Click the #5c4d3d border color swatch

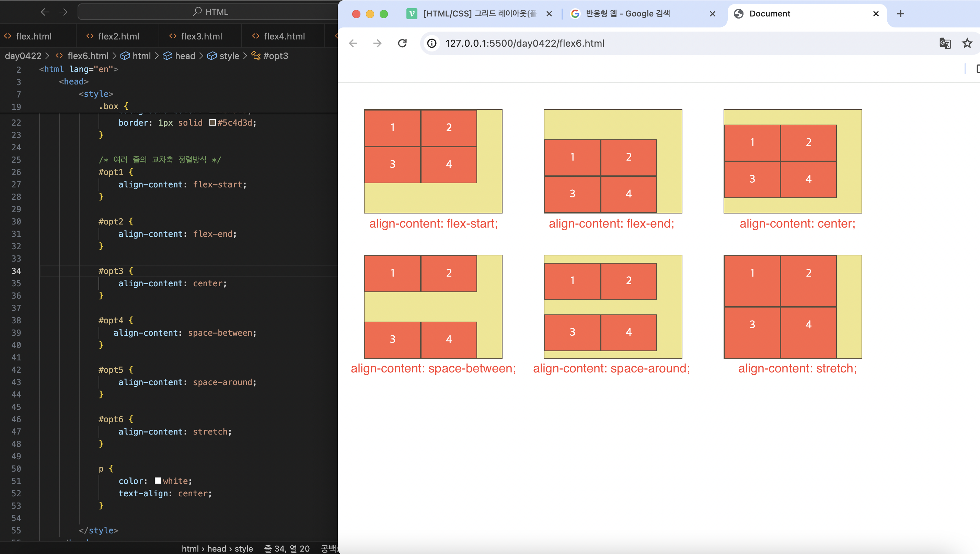pos(213,123)
